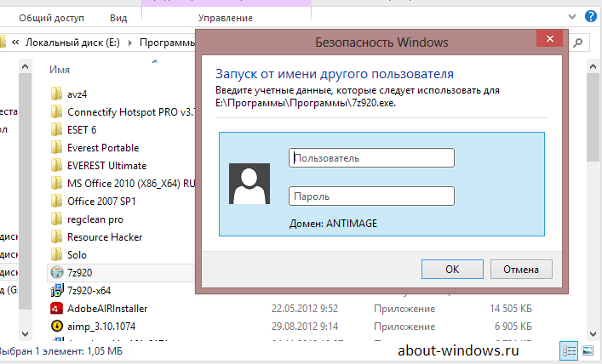Image resolution: width=602 pixels, height=364 pixels.
Task: Open the avz4 folder icon
Action: click(x=57, y=94)
